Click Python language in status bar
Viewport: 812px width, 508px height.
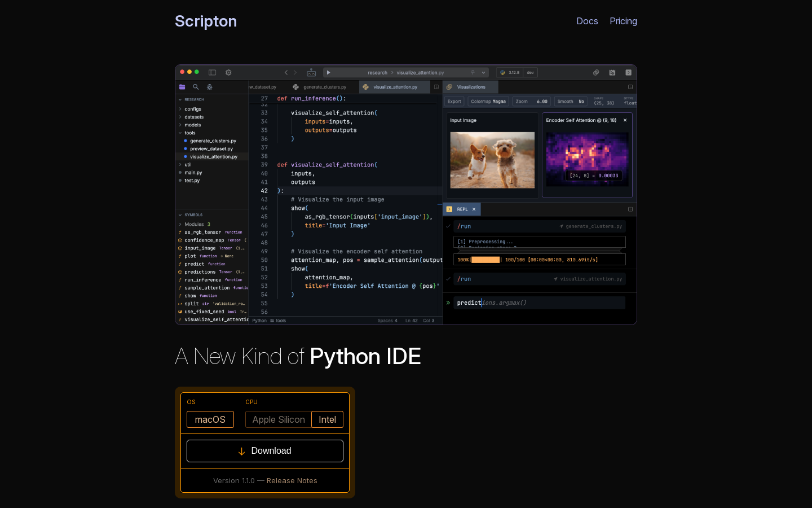pyautogui.click(x=259, y=321)
